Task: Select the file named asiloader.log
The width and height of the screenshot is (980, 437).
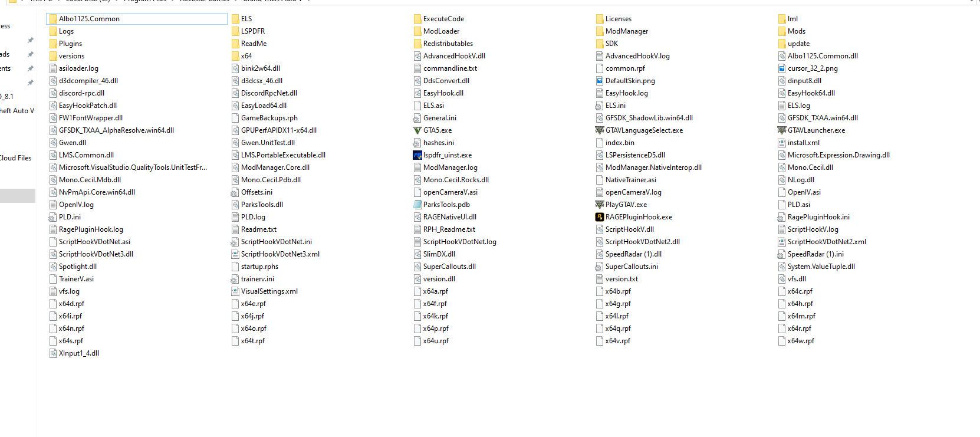Action: [x=78, y=68]
